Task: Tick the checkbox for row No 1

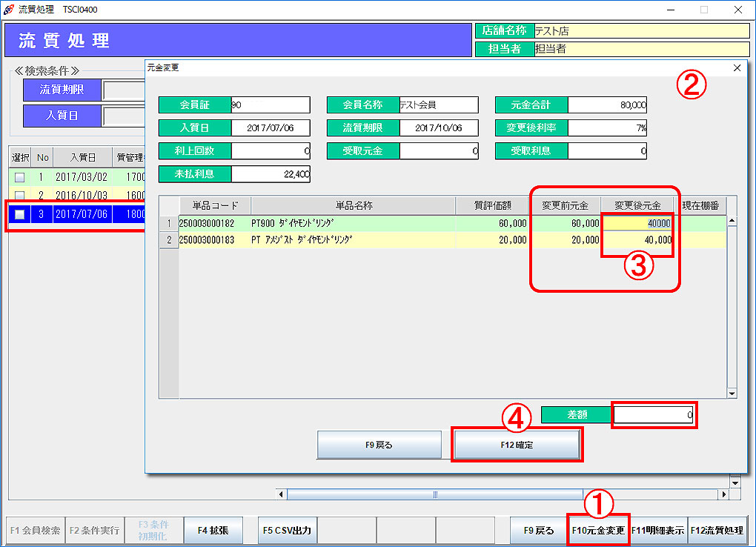Action: (19, 178)
